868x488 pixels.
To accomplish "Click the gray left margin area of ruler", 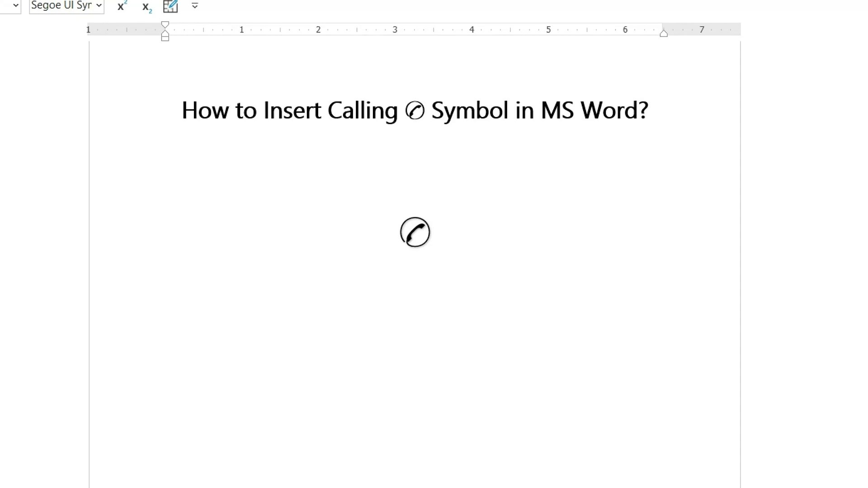I will point(127,29).
